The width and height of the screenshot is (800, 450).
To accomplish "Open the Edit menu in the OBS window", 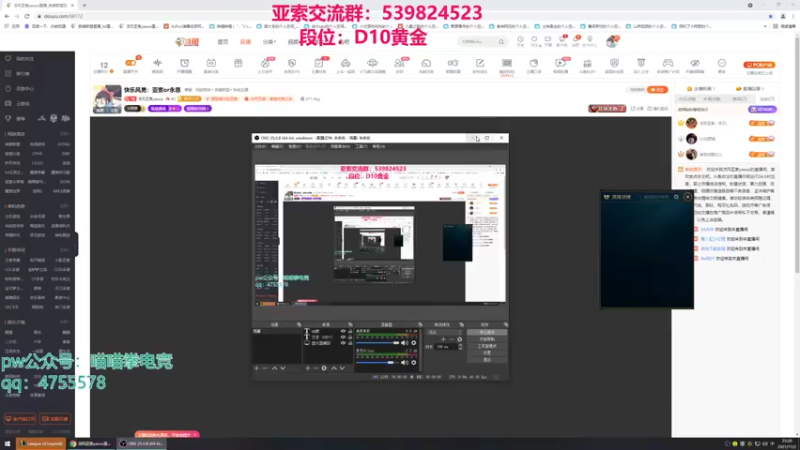I will pos(277,146).
